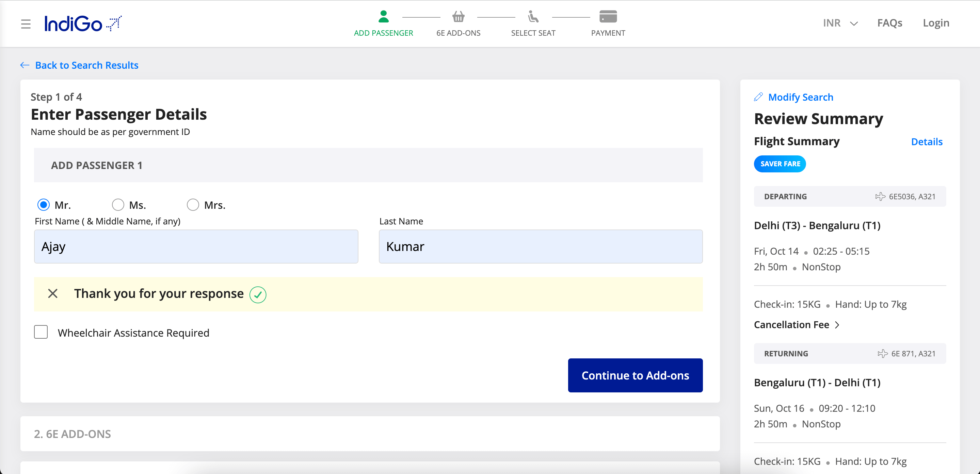Open the hamburger navigation menu
The width and height of the screenshot is (980, 474).
[26, 23]
